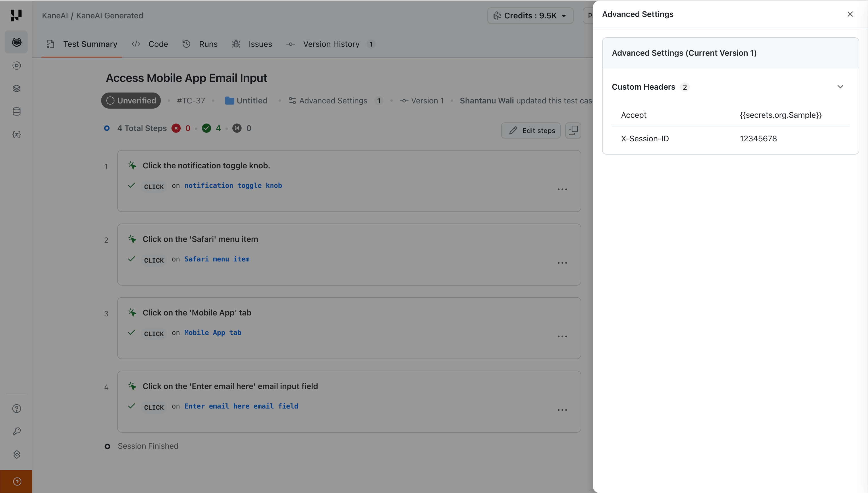Switch to the Code tab
The image size is (868, 493).
(x=150, y=44)
